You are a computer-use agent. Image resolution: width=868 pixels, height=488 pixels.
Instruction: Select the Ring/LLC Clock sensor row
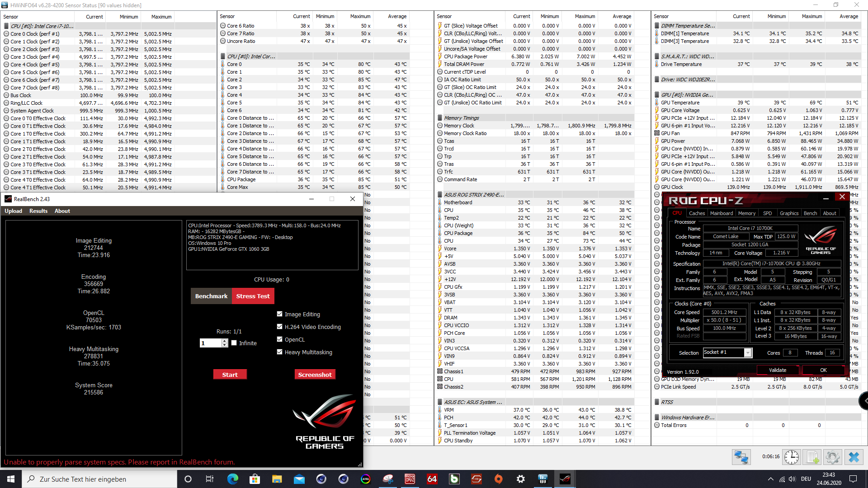[88, 103]
